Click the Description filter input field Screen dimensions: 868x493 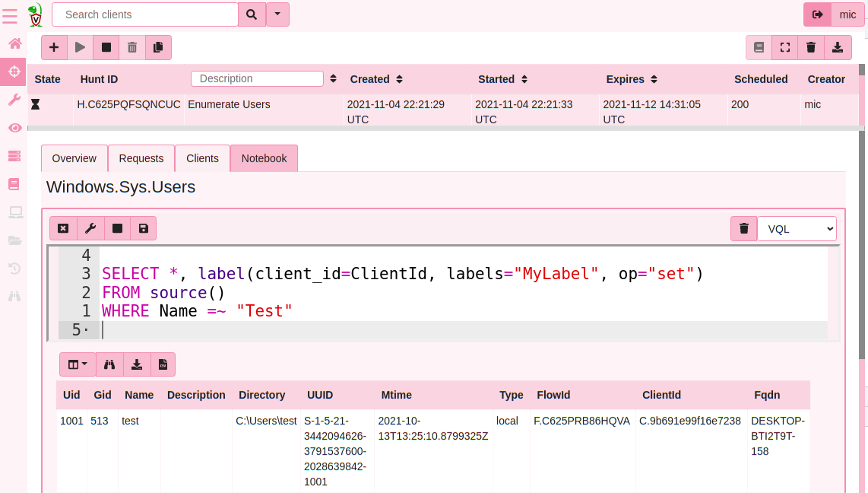(x=257, y=79)
